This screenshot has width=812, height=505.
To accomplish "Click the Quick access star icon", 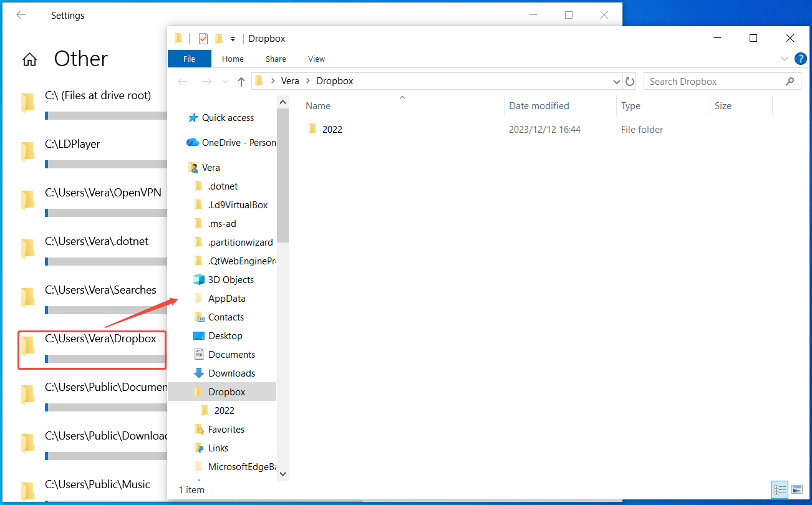I will coord(192,117).
